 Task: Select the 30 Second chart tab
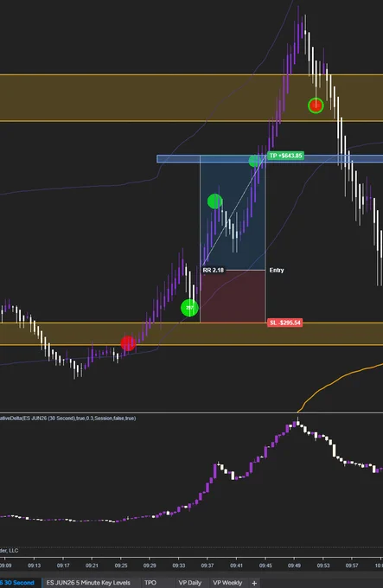click(x=19, y=582)
